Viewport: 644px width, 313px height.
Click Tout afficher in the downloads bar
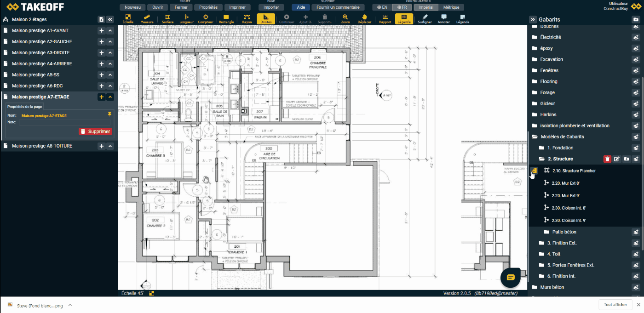click(x=615, y=305)
